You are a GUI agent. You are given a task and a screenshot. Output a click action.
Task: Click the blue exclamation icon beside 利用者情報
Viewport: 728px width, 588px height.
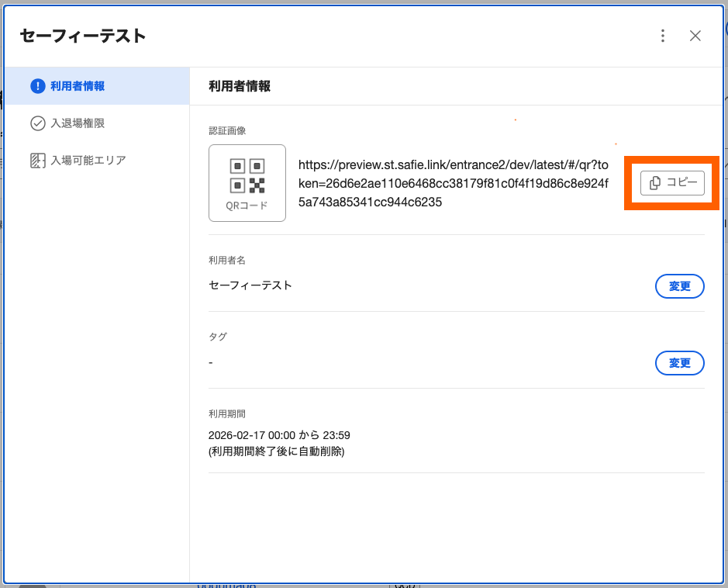click(x=38, y=86)
